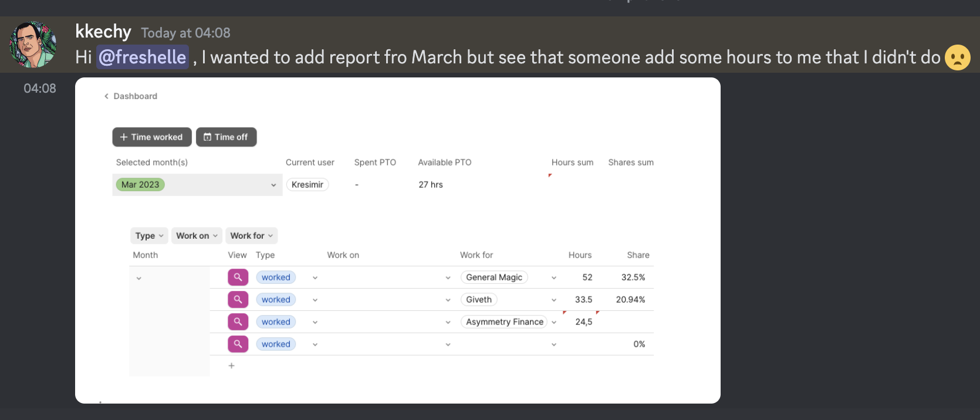Expand the Month group chevron
Screen dimensions: 980x420
click(139, 279)
